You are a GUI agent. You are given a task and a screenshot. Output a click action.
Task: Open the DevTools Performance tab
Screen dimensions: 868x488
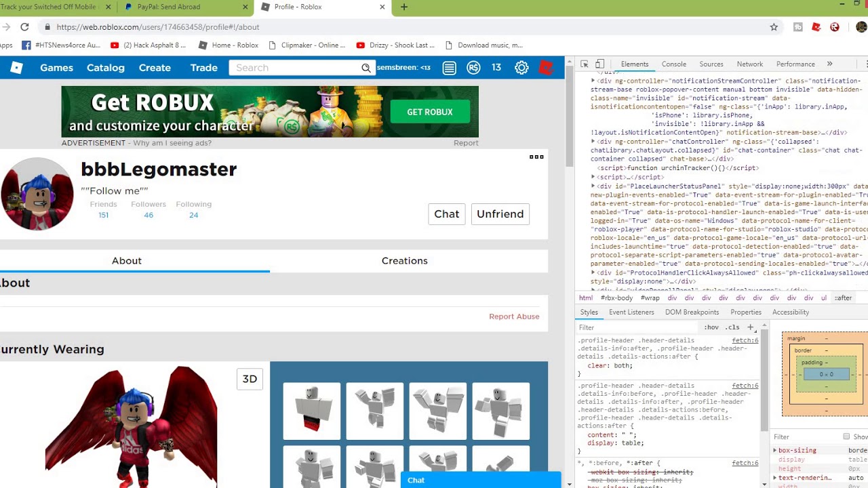[795, 64]
